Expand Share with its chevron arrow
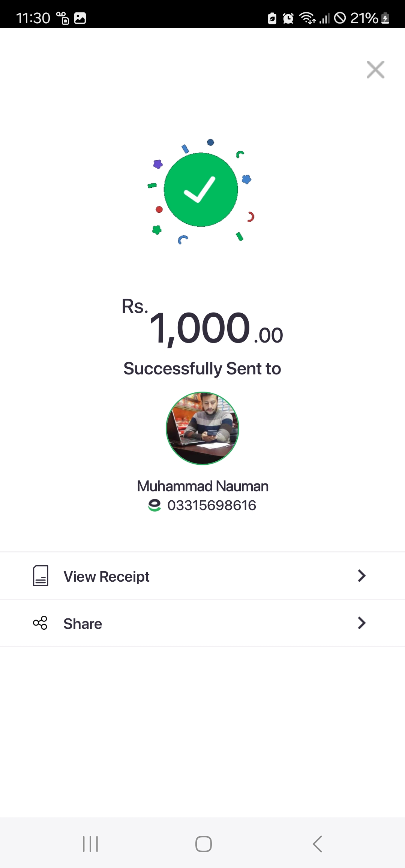The image size is (405, 868). click(x=361, y=623)
